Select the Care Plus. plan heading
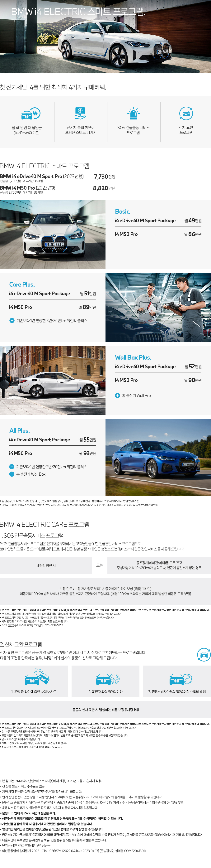Screen dimensions: 211x868 point(22,284)
